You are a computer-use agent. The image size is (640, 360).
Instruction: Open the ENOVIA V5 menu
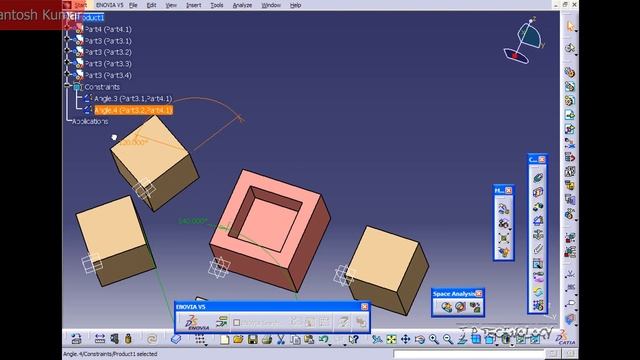click(109, 5)
